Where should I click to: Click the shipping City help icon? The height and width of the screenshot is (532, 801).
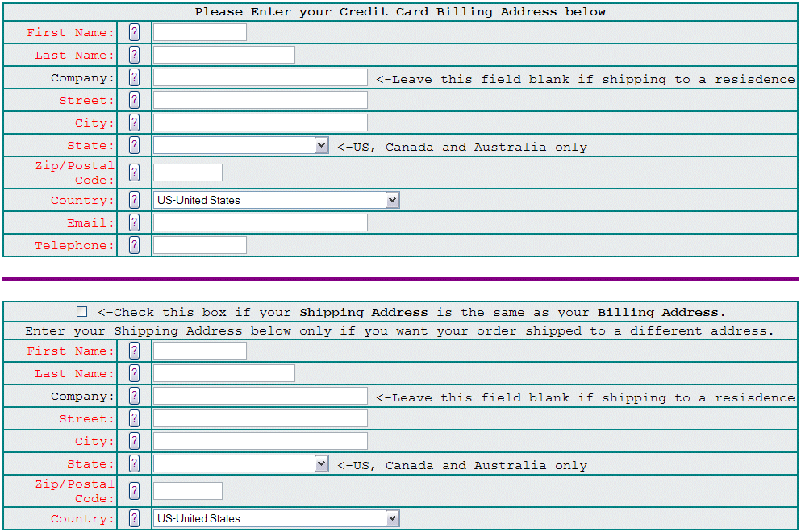point(135,441)
